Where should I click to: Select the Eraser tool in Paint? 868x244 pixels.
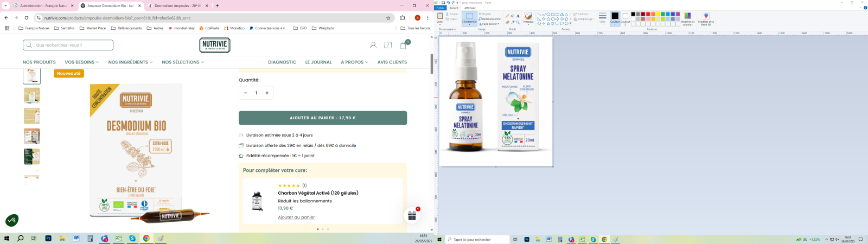[507, 22]
